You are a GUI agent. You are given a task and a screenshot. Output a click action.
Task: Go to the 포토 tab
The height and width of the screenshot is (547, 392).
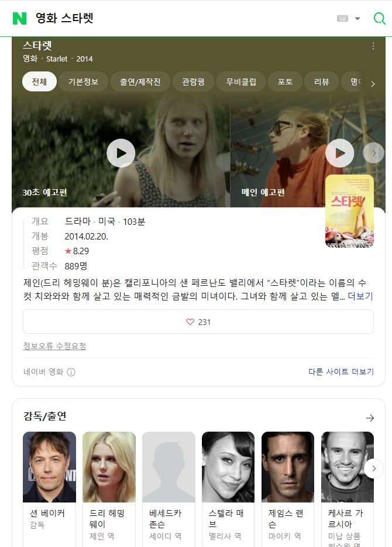pyautogui.click(x=285, y=81)
